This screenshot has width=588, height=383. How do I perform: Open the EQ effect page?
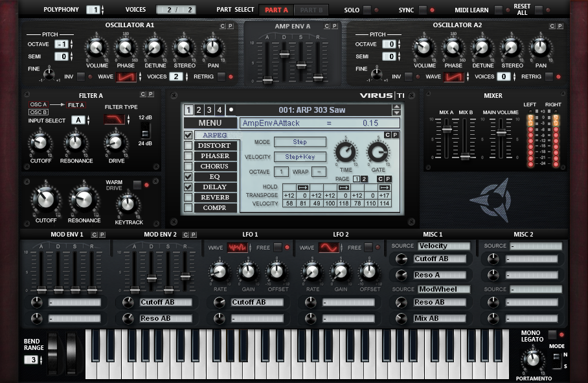click(x=214, y=177)
